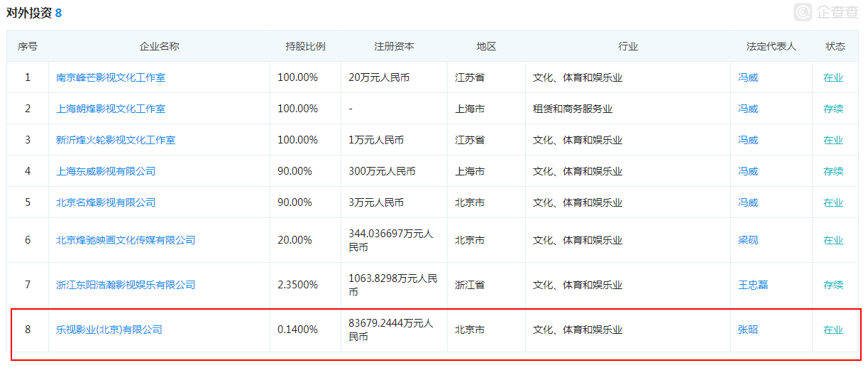The image size is (868, 380).
Task: Open 上海东威影视有限公司 company link
Action: pyautogui.click(x=106, y=171)
